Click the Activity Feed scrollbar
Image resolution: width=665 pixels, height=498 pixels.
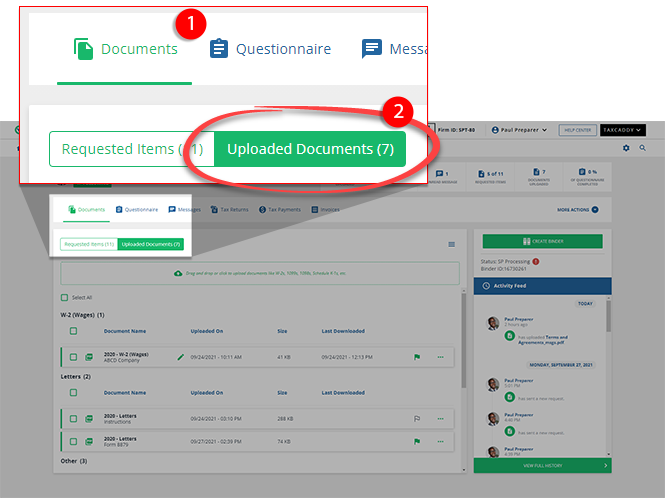609,317
